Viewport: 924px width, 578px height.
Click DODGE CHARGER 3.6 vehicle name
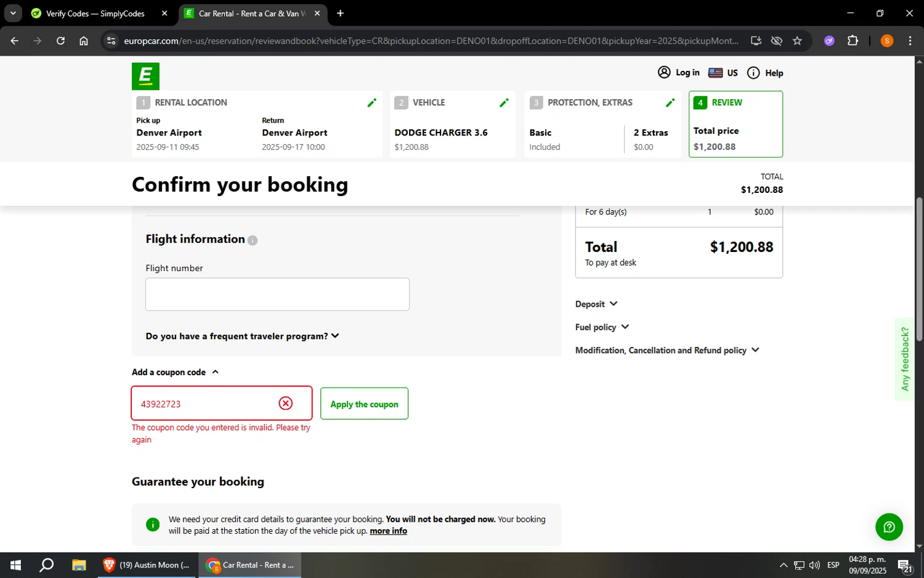click(x=441, y=132)
